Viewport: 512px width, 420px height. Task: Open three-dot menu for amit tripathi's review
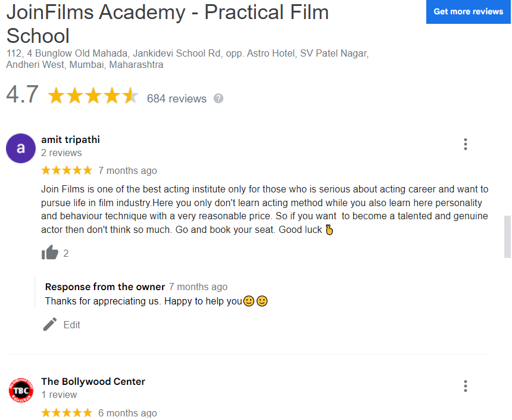(x=465, y=144)
